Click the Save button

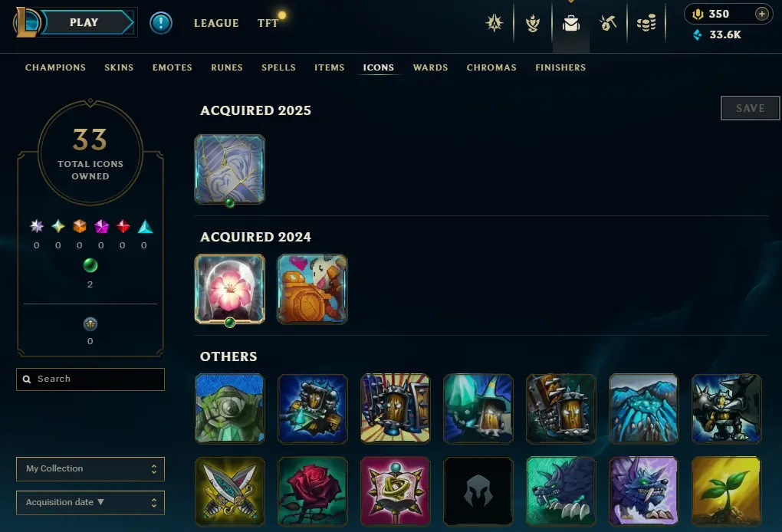coord(750,108)
